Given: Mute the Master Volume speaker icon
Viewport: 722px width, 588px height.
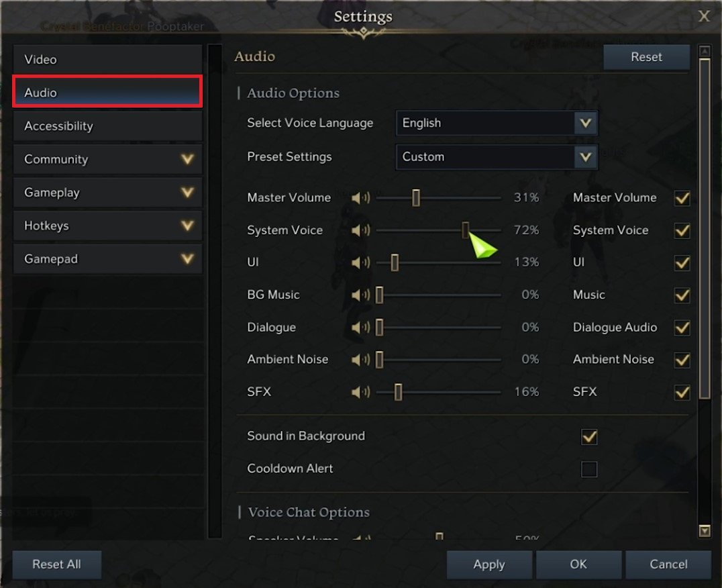Looking at the screenshot, I should [x=360, y=198].
